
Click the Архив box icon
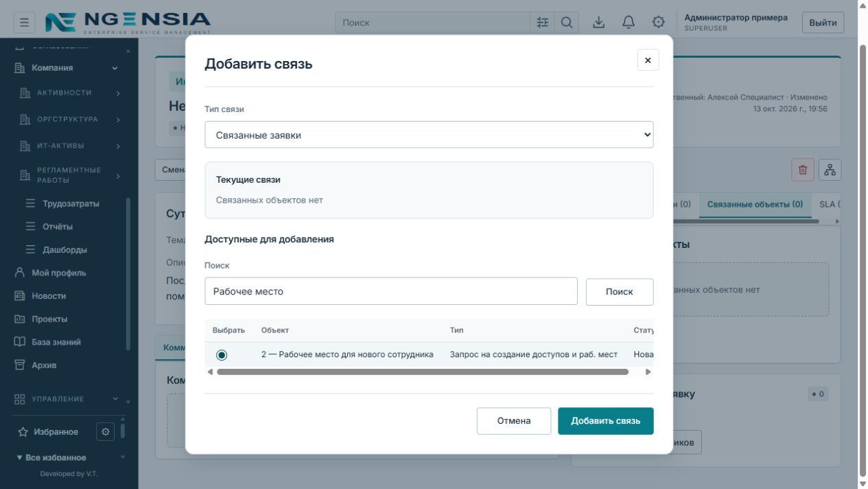20,365
